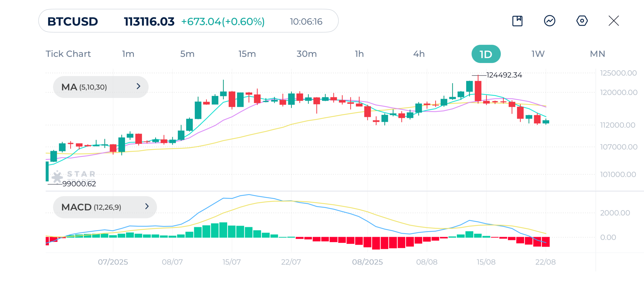Select the MN monthly timeframe

point(597,54)
